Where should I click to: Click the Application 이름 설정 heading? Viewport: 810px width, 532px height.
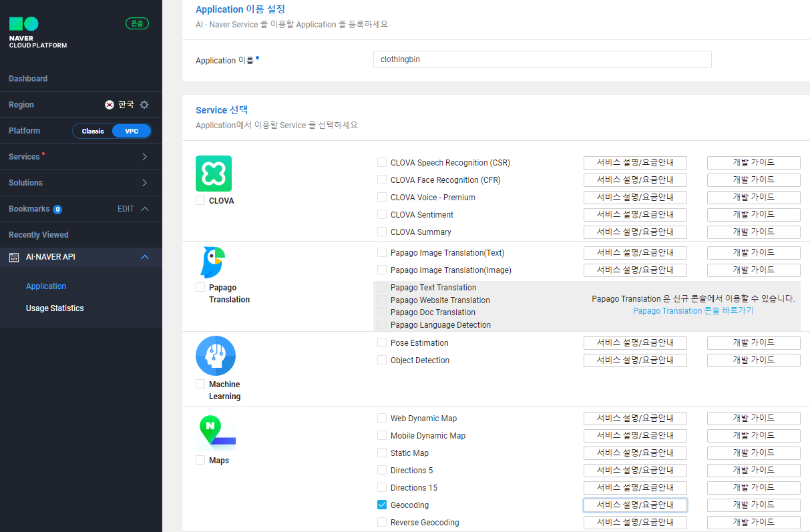click(x=240, y=9)
